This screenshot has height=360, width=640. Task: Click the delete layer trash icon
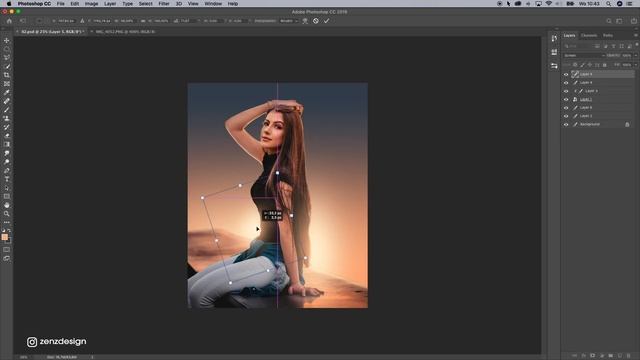(628, 356)
